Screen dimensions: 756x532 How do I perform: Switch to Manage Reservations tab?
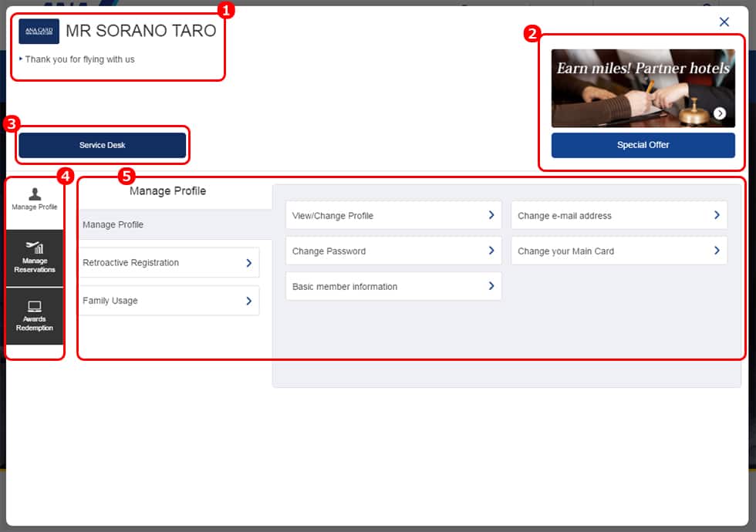click(35, 259)
